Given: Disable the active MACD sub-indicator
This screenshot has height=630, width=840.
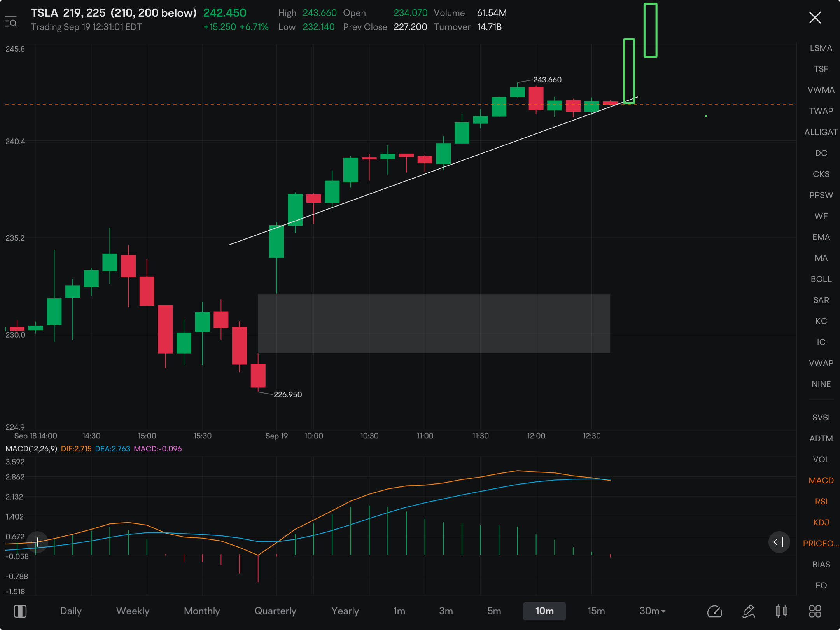Looking at the screenshot, I should click(x=821, y=481).
